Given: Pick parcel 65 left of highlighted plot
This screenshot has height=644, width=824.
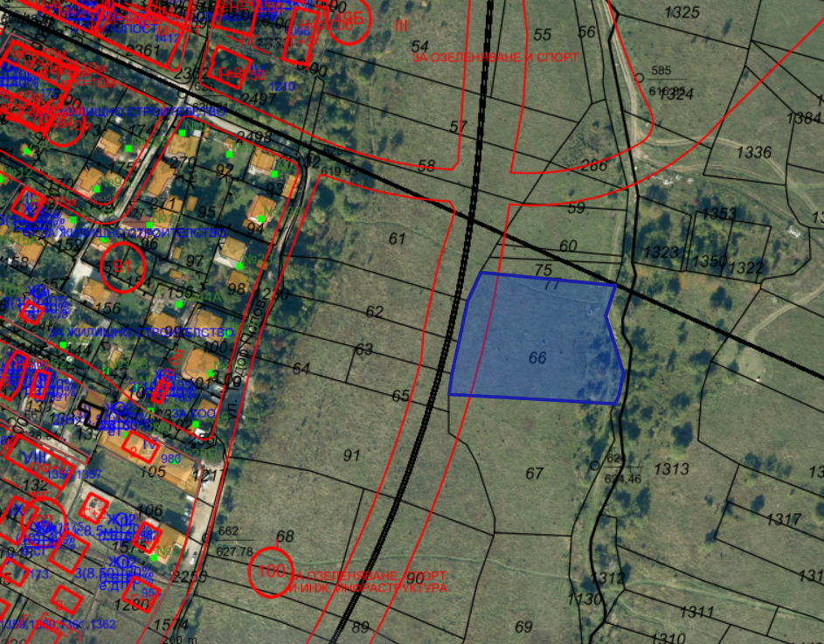Looking at the screenshot, I should (400, 396).
